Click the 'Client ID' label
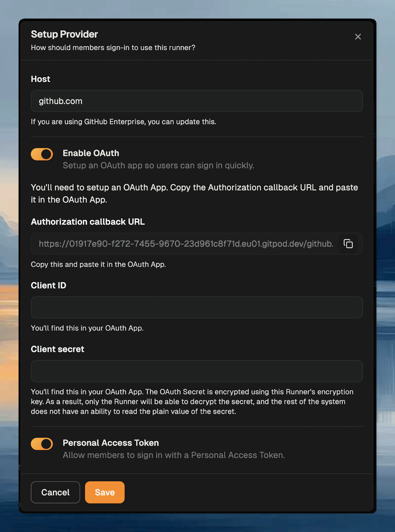 point(49,285)
